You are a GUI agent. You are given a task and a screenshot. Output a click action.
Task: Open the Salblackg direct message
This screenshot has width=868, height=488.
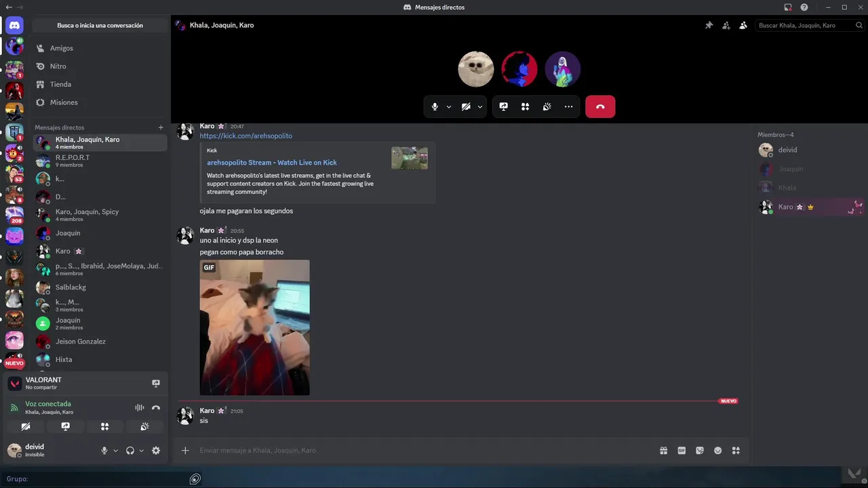100,287
